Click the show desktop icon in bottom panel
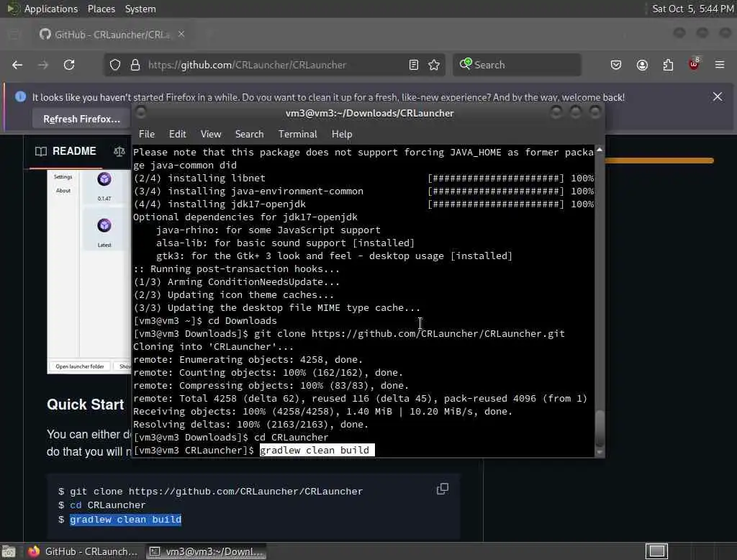Image resolution: width=737 pixels, height=560 pixels. point(9,551)
